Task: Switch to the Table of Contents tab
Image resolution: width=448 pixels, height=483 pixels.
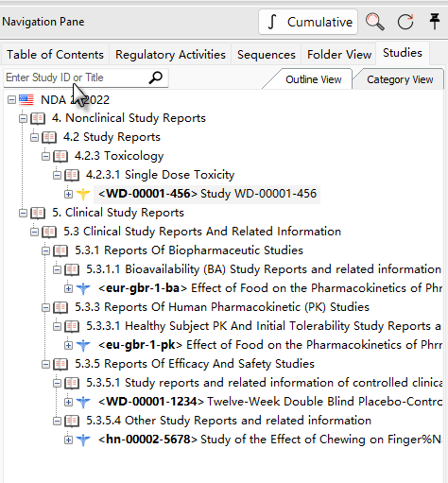Action: pos(55,55)
